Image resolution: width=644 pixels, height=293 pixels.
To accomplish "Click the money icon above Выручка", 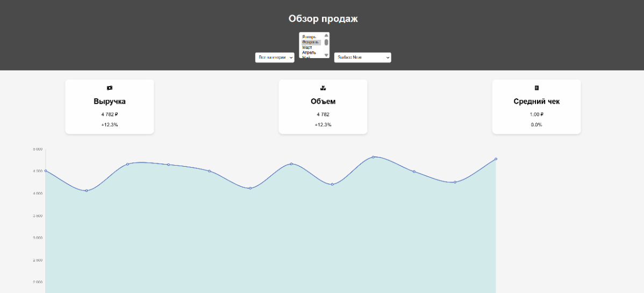I will tap(110, 88).
